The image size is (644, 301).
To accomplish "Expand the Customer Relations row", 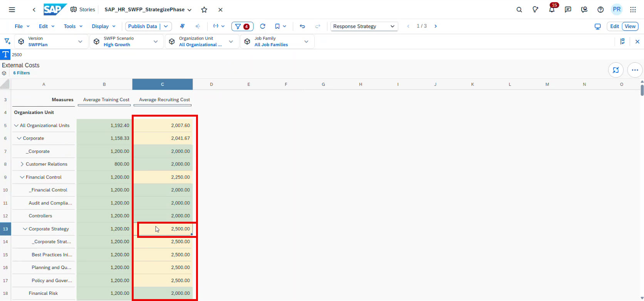I will pos(22,164).
